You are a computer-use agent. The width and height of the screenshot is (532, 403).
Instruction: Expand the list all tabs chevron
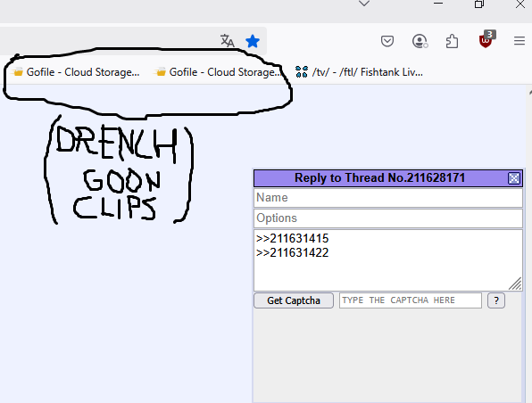(x=364, y=4)
